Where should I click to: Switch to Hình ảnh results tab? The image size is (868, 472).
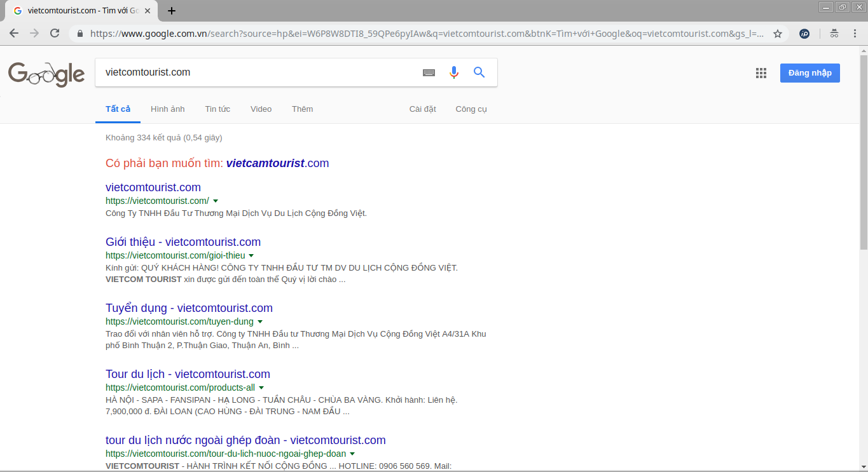click(168, 109)
